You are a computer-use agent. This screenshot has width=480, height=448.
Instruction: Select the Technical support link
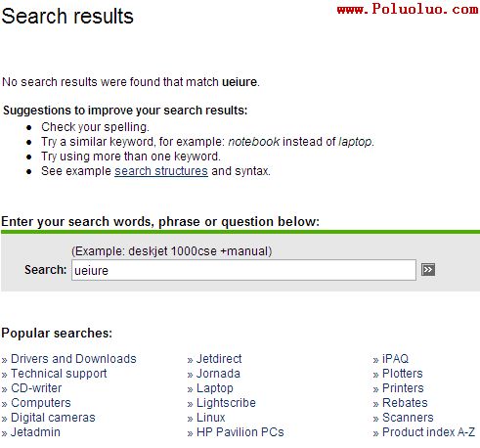59,374
